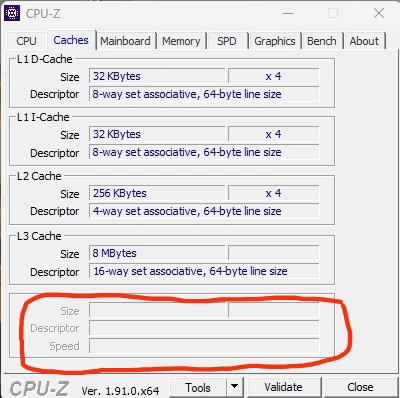Click L2 descriptor 4-way set associative field
Viewport: 400px width, 398px height.
point(204,211)
